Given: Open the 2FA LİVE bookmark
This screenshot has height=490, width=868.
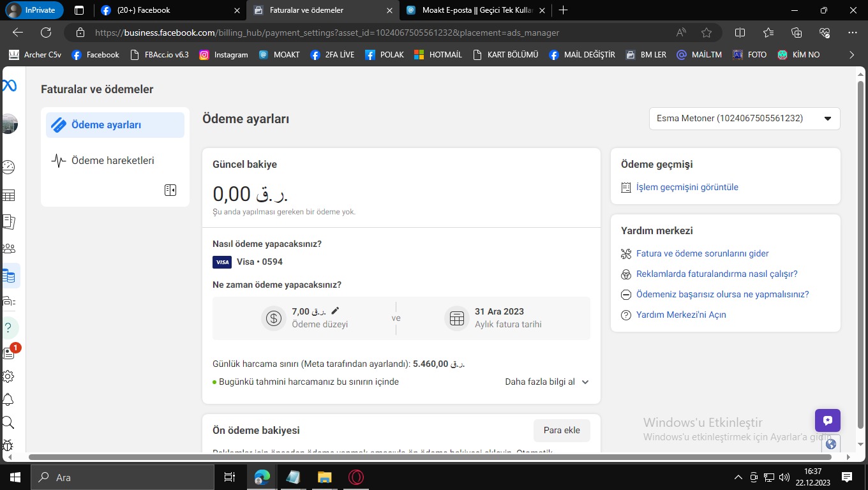Looking at the screenshot, I should (333, 55).
